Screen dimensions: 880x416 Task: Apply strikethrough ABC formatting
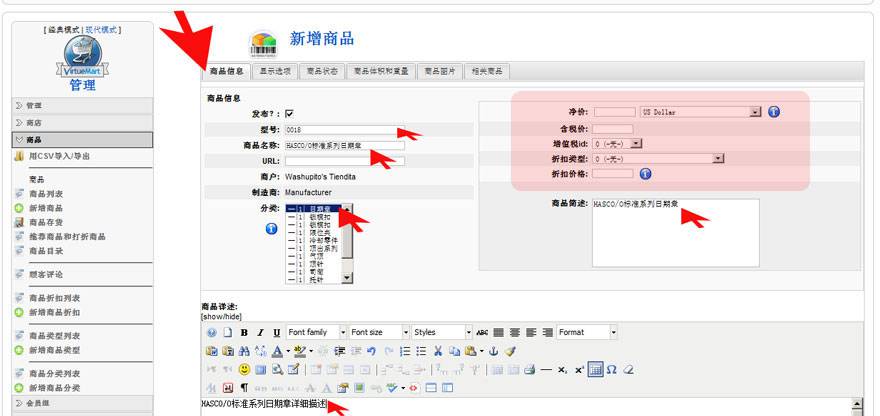tap(482, 332)
